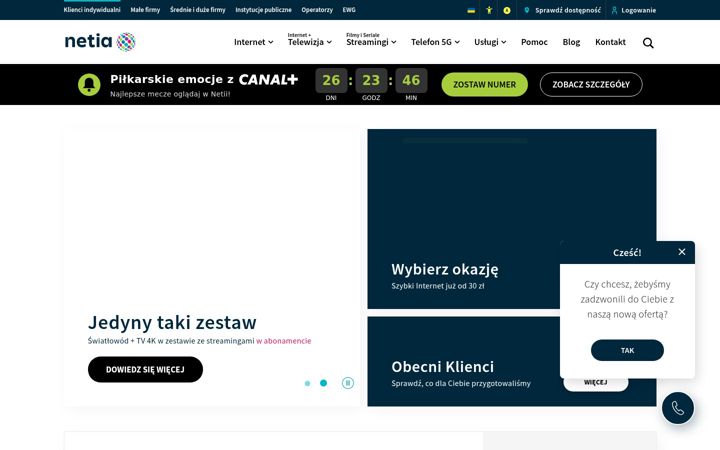Click the Wybierz okazję heading
Screen dimensions: 720x450
444,269
